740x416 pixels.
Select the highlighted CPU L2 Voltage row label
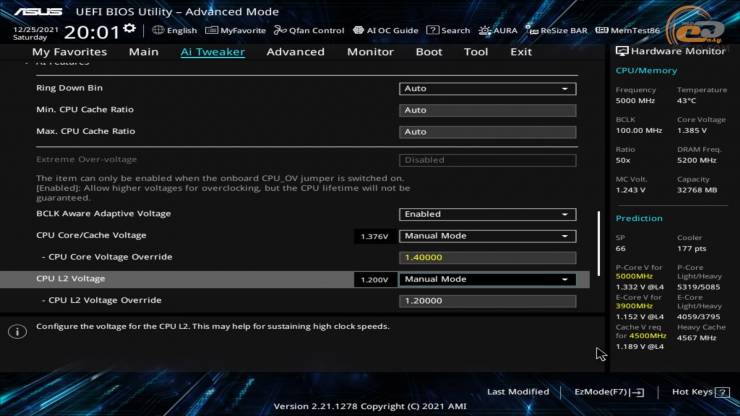tap(70, 279)
